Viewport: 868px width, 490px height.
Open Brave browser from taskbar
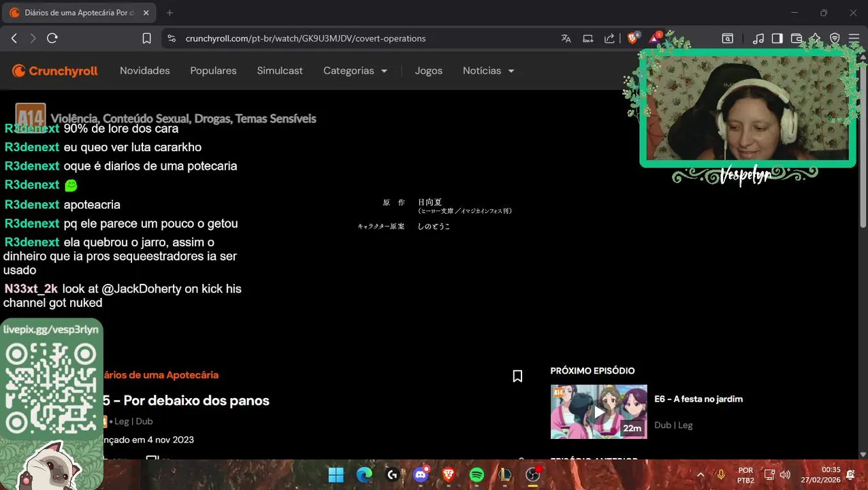(x=449, y=475)
